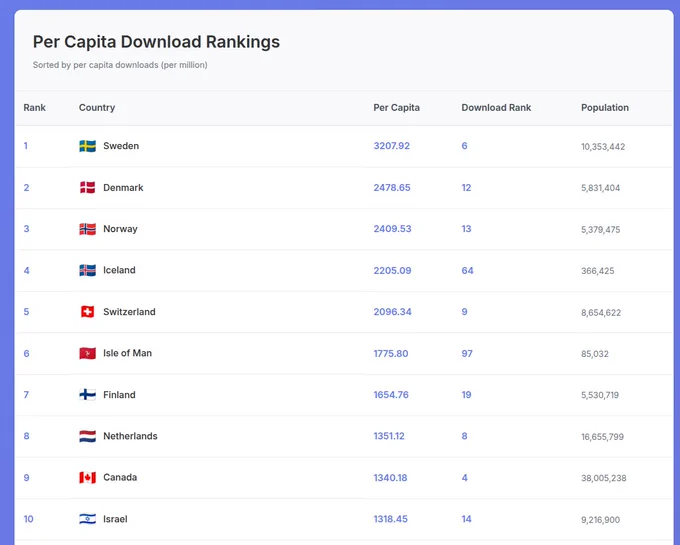This screenshot has width=680, height=545.
Task: Sort by the Rank column header
Action: [35, 108]
